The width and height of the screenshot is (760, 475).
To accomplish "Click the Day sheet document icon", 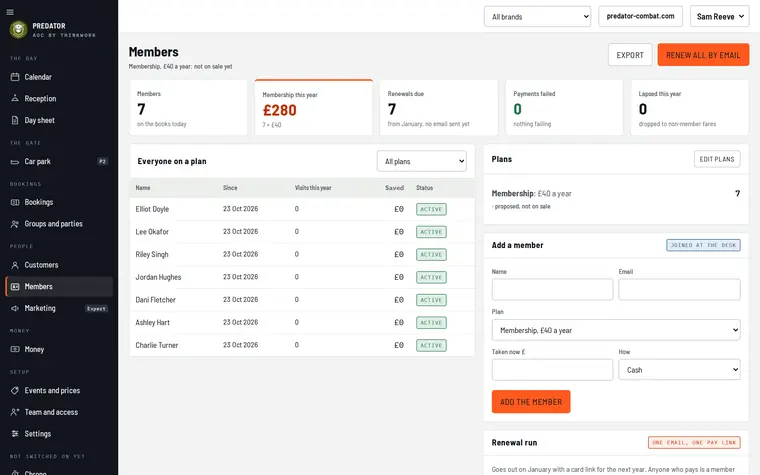I will [15, 120].
